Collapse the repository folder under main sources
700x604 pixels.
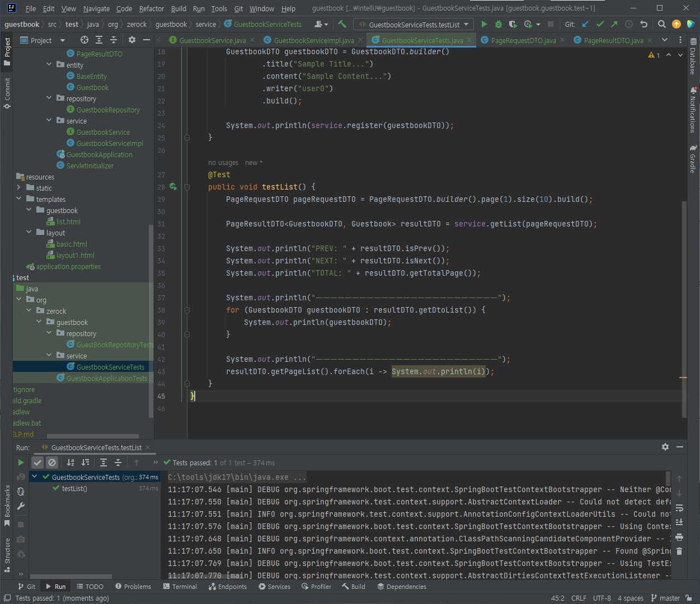(x=49, y=98)
